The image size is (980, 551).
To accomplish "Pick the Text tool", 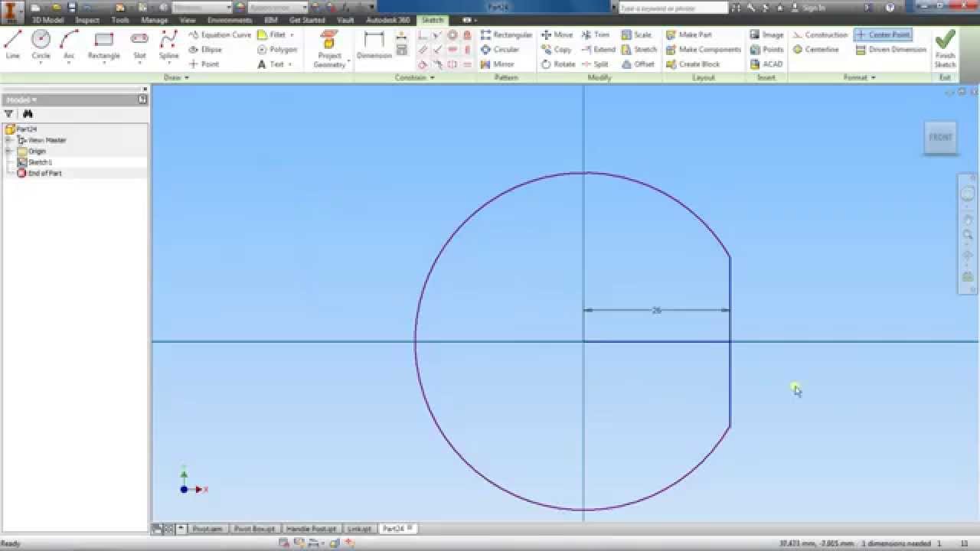I will 270,64.
